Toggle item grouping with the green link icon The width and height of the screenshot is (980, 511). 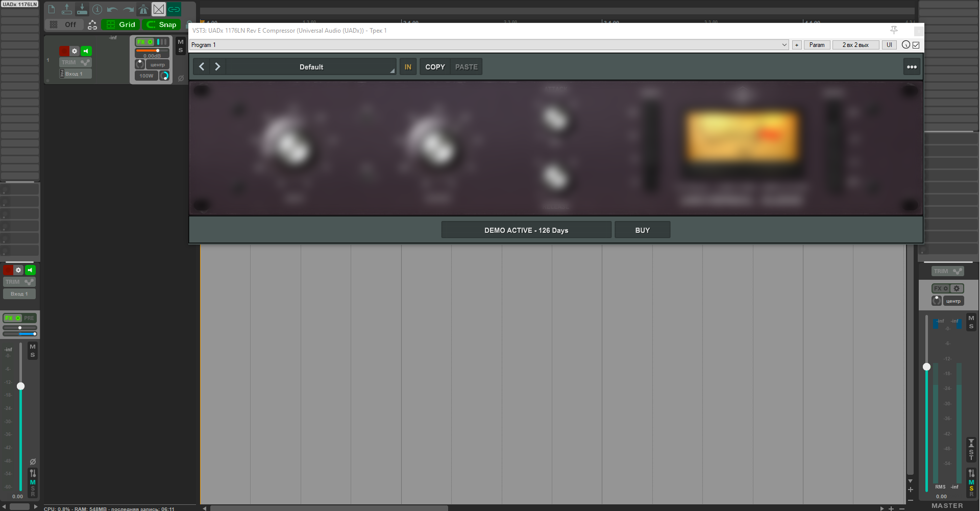pyautogui.click(x=174, y=9)
